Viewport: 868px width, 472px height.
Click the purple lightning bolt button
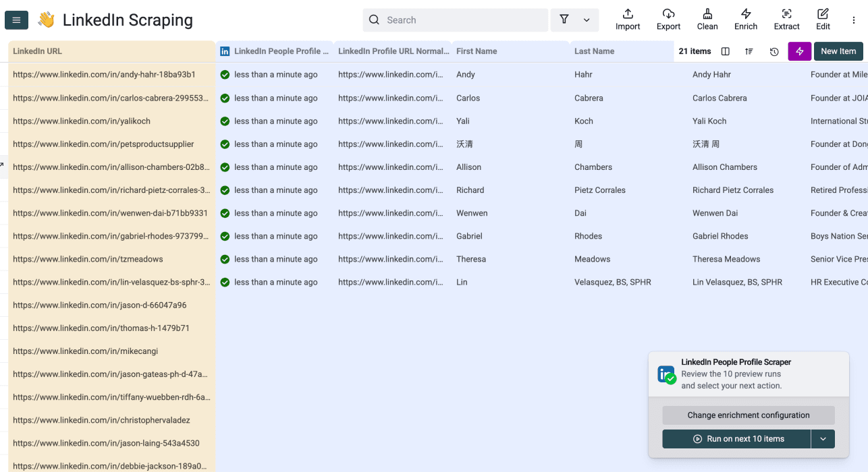[x=800, y=51]
